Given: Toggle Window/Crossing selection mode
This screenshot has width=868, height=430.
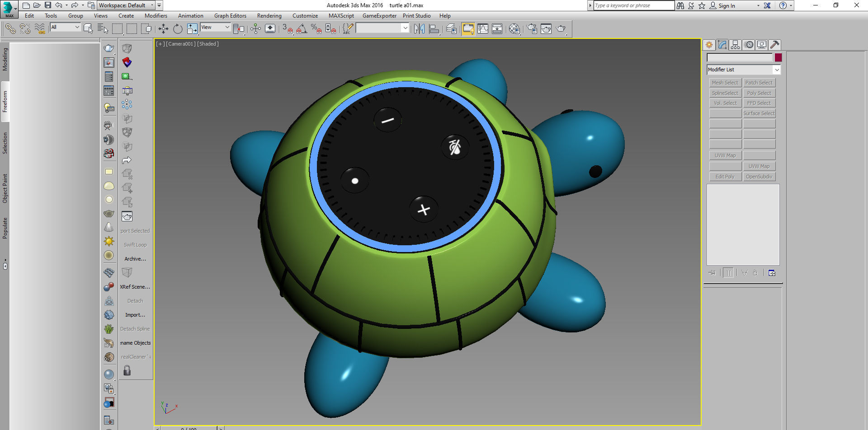Looking at the screenshot, I should click(146, 29).
